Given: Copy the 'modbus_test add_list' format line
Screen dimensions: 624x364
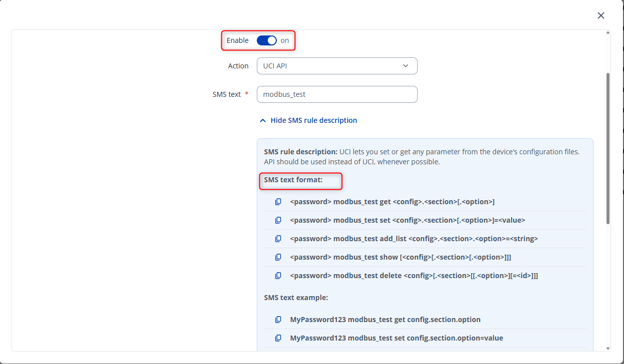Looking at the screenshot, I should 278,239.
